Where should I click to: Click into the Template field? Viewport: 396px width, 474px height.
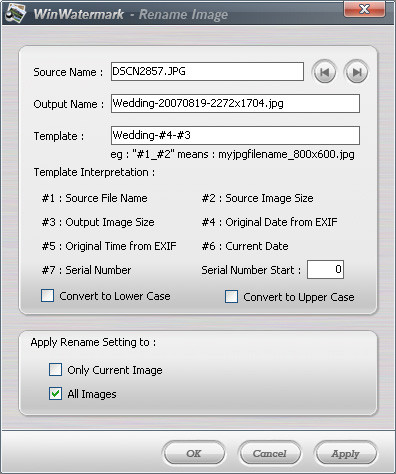pyautogui.click(x=235, y=135)
